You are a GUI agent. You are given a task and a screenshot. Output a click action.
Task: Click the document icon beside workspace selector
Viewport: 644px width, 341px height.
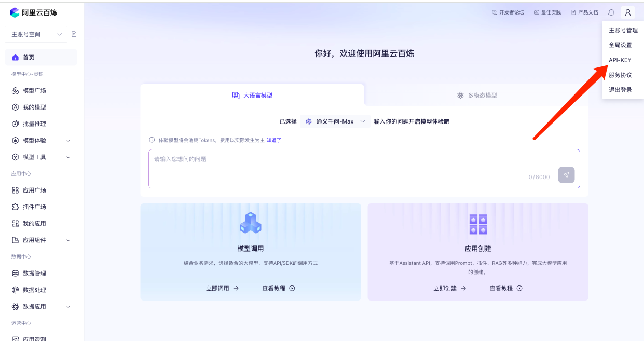coord(74,34)
